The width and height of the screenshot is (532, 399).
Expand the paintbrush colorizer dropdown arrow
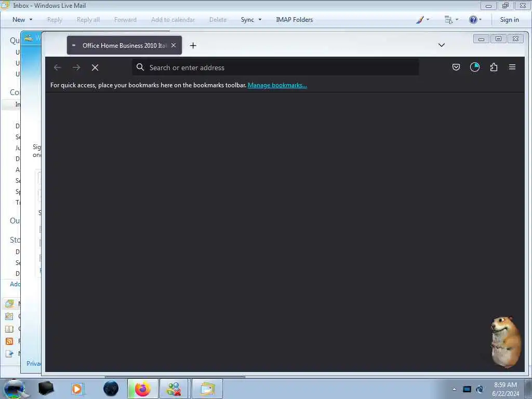pyautogui.click(x=428, y=20)
